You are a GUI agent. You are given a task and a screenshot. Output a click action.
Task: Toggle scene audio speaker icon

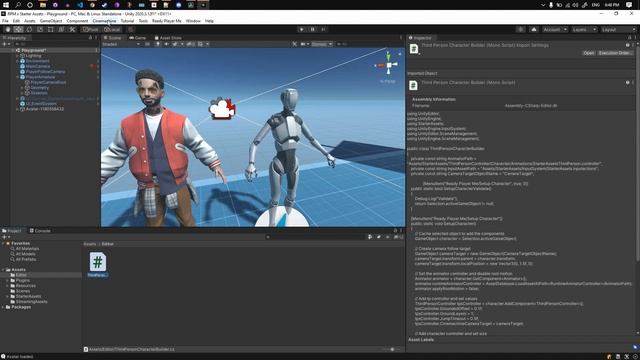[x=166, y=44]
